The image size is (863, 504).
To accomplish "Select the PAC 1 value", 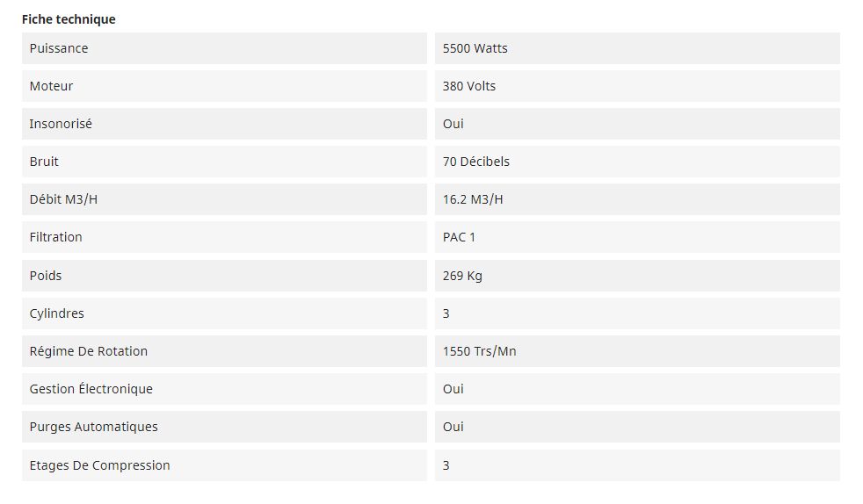I will pyautogui.click(x=460, y=237).
